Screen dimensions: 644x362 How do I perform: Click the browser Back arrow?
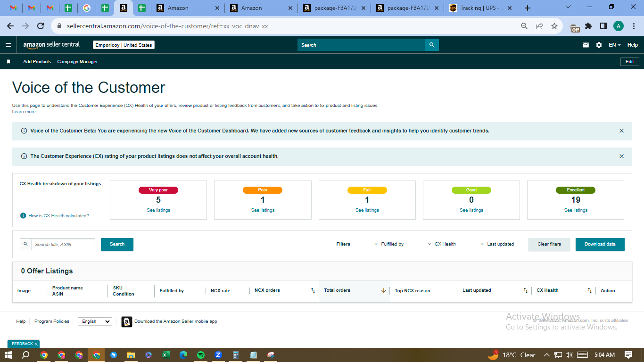tap(10, 26)
